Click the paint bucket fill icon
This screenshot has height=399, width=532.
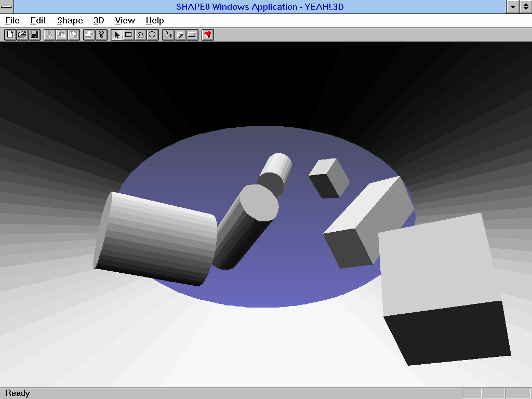click(x=168, y=35)
